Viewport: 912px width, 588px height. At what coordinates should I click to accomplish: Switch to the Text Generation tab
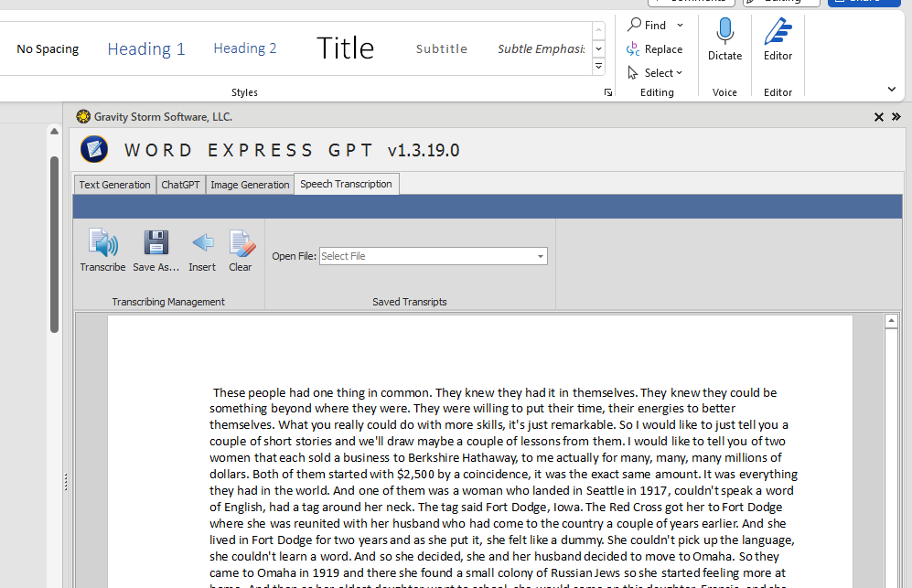click(114, 185)
